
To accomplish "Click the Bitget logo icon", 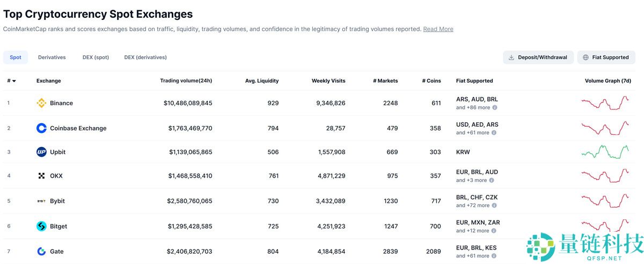I will (41, 226).
